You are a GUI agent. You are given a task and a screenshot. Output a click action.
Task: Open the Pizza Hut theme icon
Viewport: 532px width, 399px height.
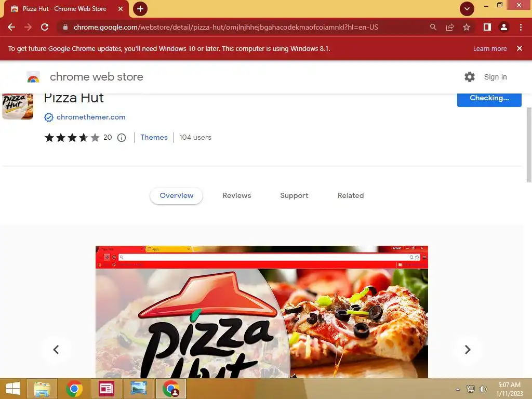pyautogui.click(x=18, y=106)
